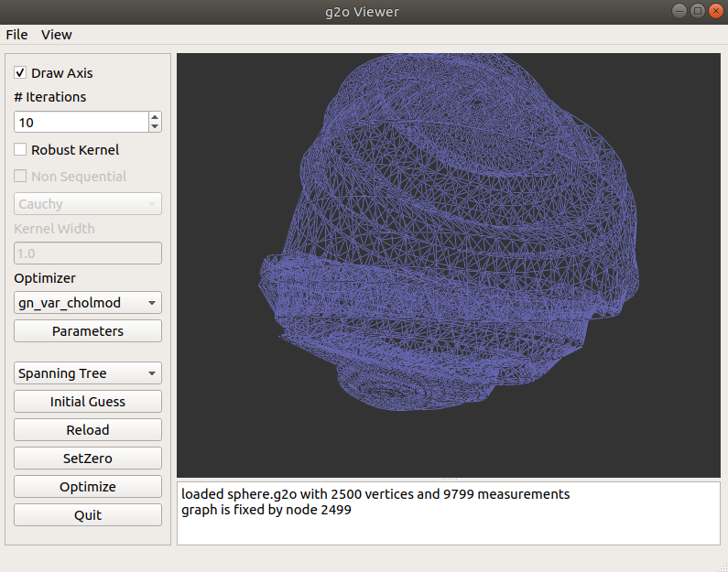Open the File menu
728x572 pixels.
(16, 35)
